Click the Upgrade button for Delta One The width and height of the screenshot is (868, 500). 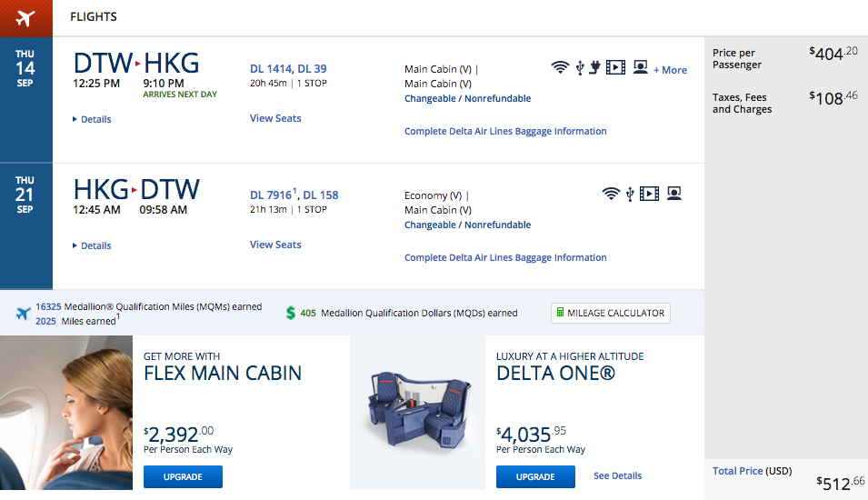coord(535,476)
